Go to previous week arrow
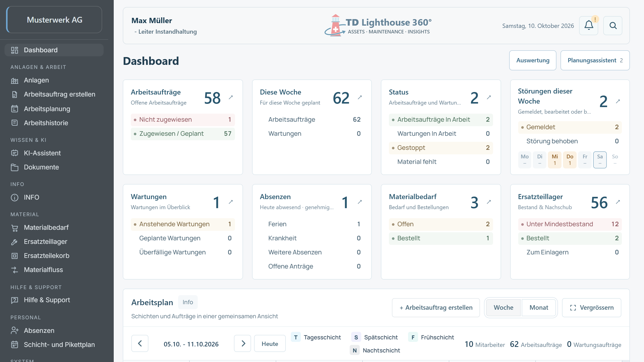The height and width of the screenshot is (362, 644). click(140, 343)
